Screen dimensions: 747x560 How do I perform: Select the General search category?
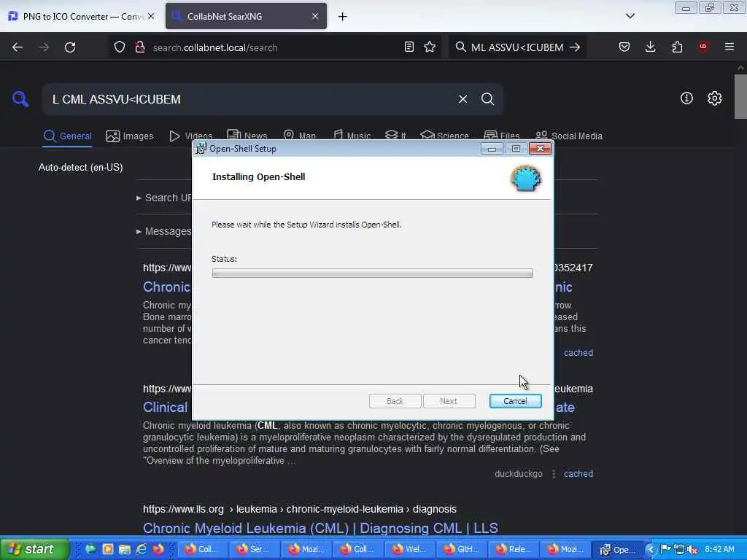[67, 136]
